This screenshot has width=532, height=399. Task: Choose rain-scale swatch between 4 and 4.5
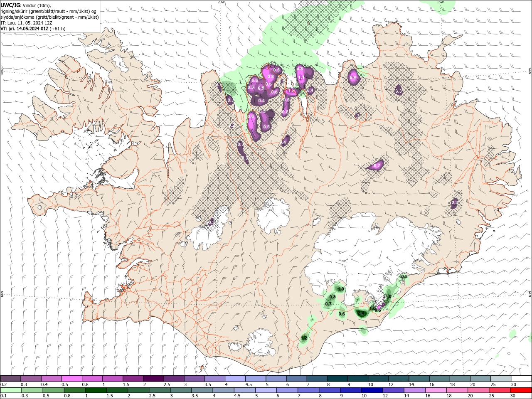pyautogui.click(x=223, y=390)
